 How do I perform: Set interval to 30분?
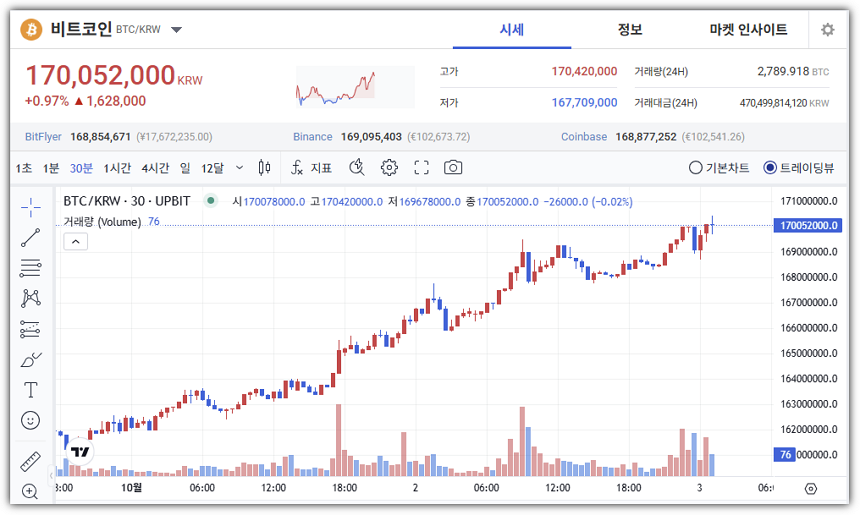81,168
